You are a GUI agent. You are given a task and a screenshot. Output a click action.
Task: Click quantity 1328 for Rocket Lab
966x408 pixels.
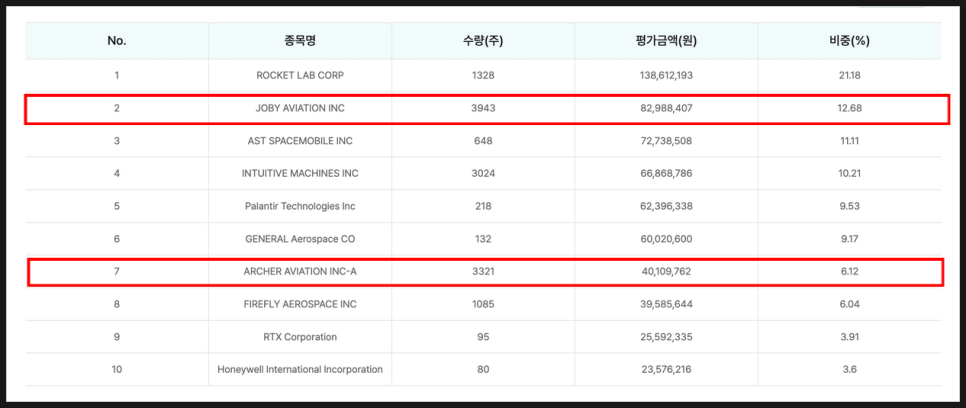click(x=484, y=75)
